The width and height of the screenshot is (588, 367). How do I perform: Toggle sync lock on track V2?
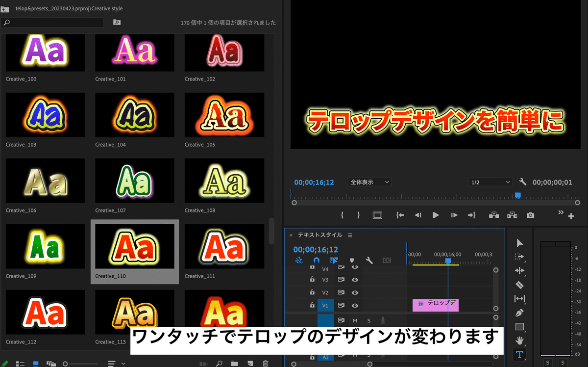(x=341, y=292)
